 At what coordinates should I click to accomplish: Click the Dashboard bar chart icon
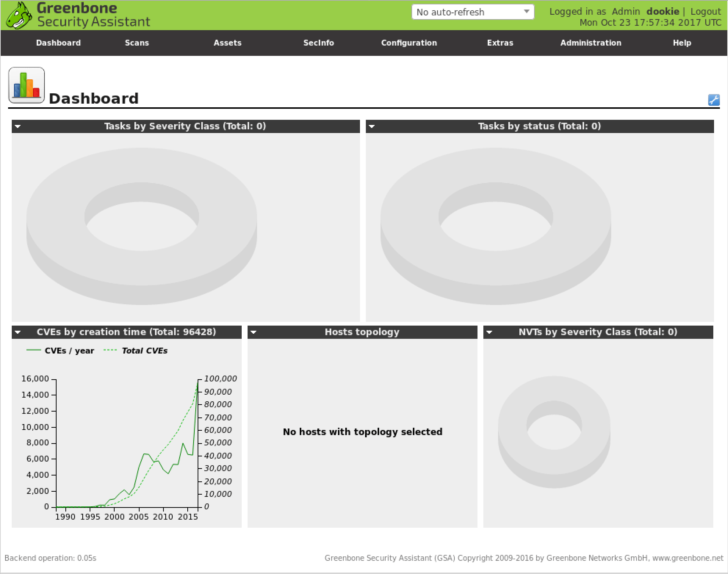[26, 85]
